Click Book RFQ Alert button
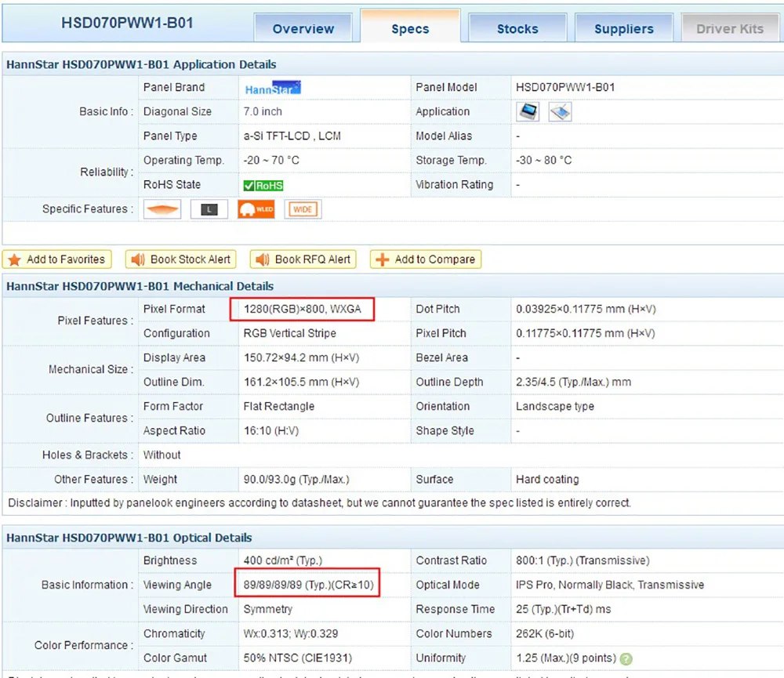The image size is (784, 678). 303,259
